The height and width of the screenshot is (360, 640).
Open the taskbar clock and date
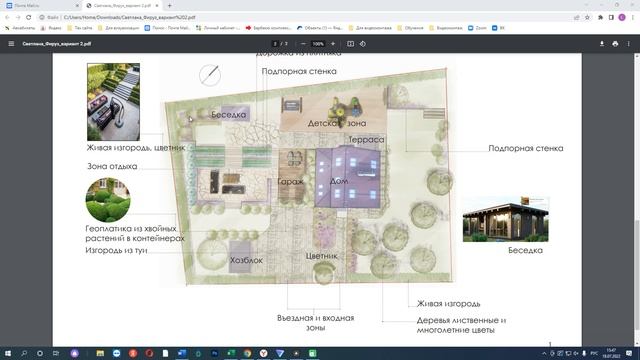[x=611, y=353]
